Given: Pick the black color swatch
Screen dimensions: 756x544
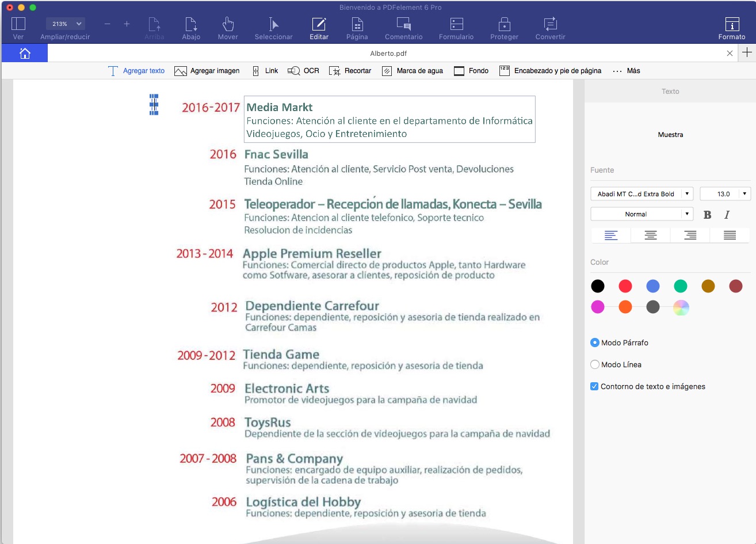Looking at the screenshot, I should point(598,286).
